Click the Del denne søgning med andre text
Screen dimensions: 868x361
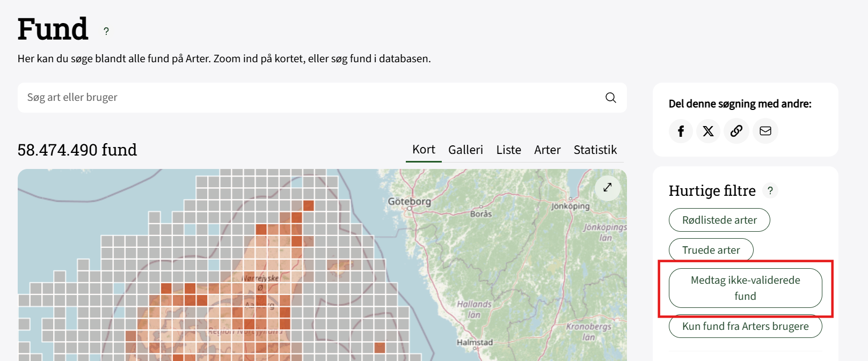740,104
